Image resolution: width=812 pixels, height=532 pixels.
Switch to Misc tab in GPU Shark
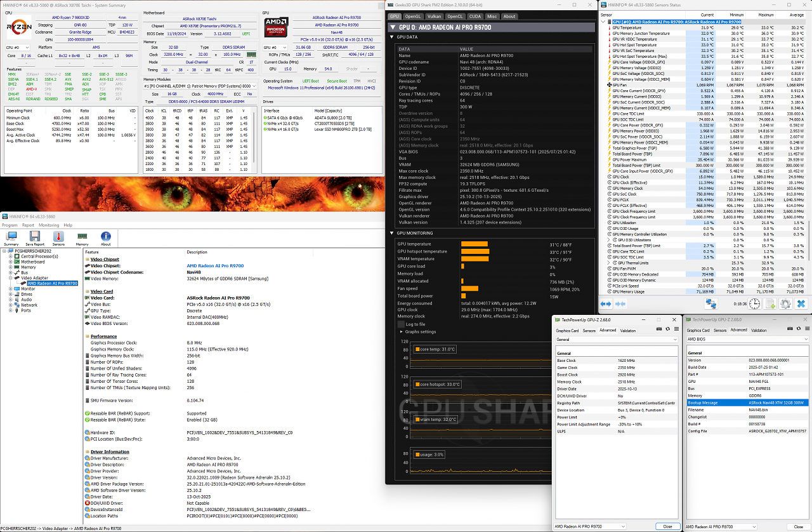point(492,16)
